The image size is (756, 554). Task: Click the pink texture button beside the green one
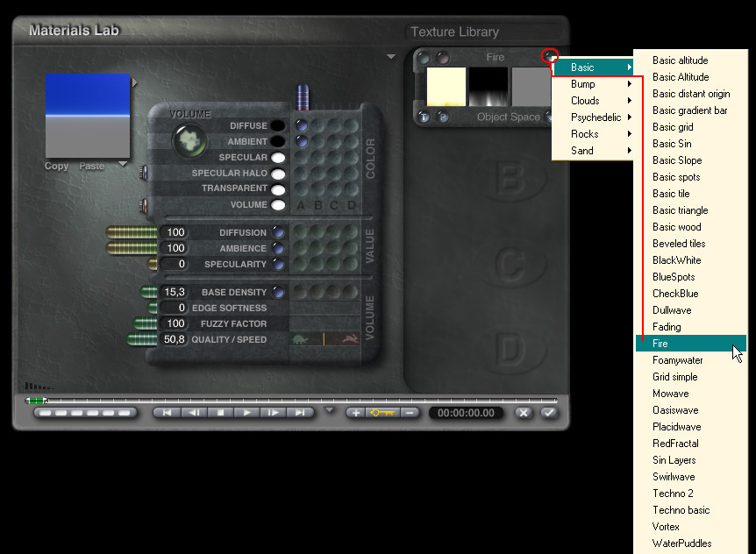tap(442, 58)
